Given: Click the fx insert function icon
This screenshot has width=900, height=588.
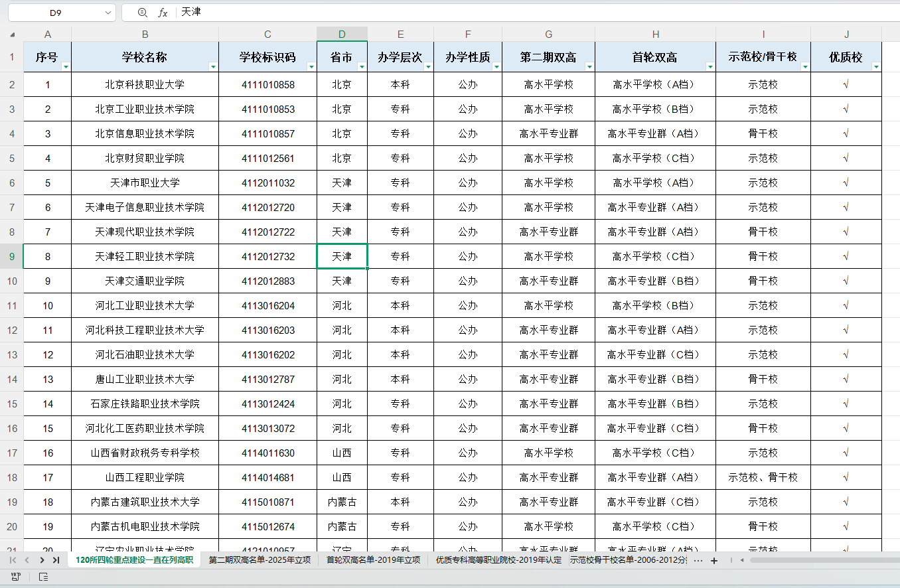Looking at the screenshot, I should pyautogui.click(x=163, y=13).
